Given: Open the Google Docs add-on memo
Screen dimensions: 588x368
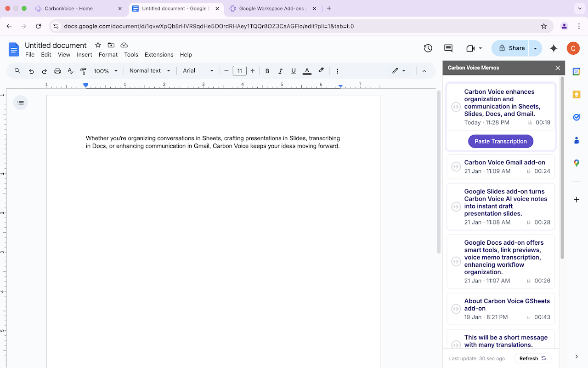Looking at the screenshot, I should click(x=501, y=261).
